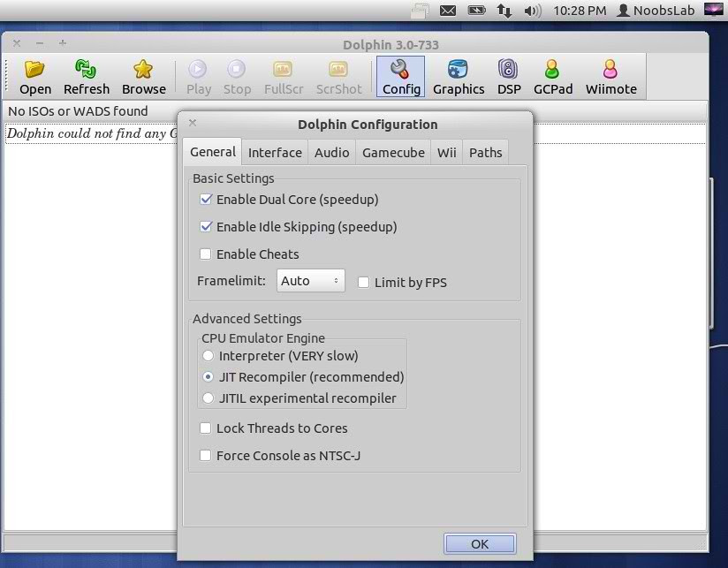Check Force Console as NTSC-J
Viewport: 728px width, 568px height.
tap(205, 455)
